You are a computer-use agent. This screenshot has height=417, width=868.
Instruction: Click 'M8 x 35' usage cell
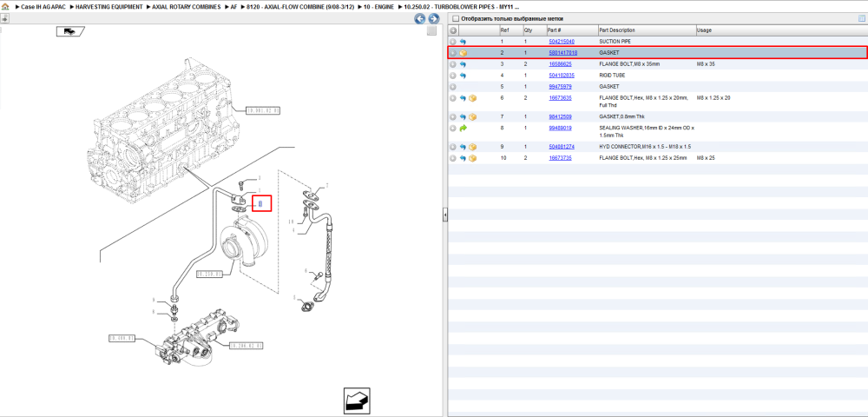(x=707, y=64)
